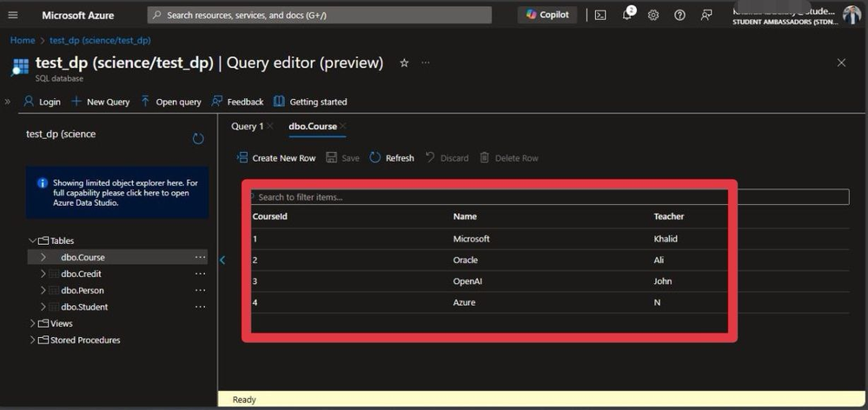Collapse the object explorer pane arrow
The width and height of the screenshot is (868, 410).
click(222, 260)
